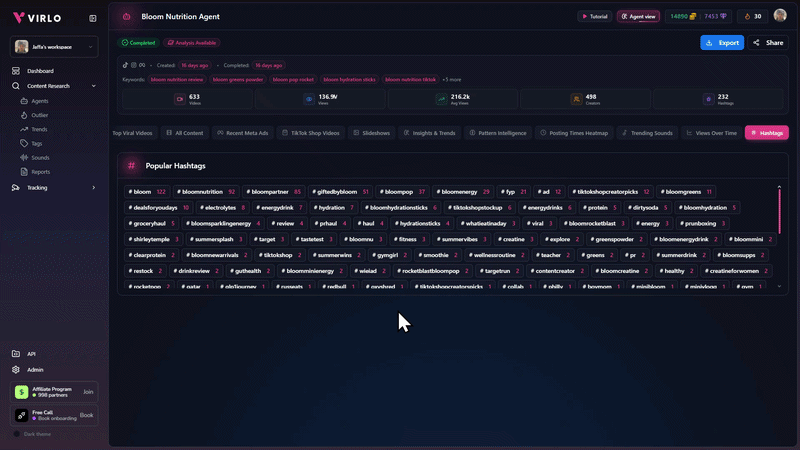The width and height of the screenshot is (800, 450).
Task: Open the Admin gear icon
Action: (x=16, y=369)
